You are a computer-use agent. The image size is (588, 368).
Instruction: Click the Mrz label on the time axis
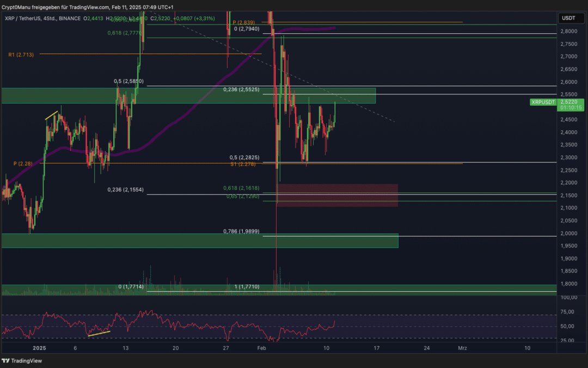462,348
